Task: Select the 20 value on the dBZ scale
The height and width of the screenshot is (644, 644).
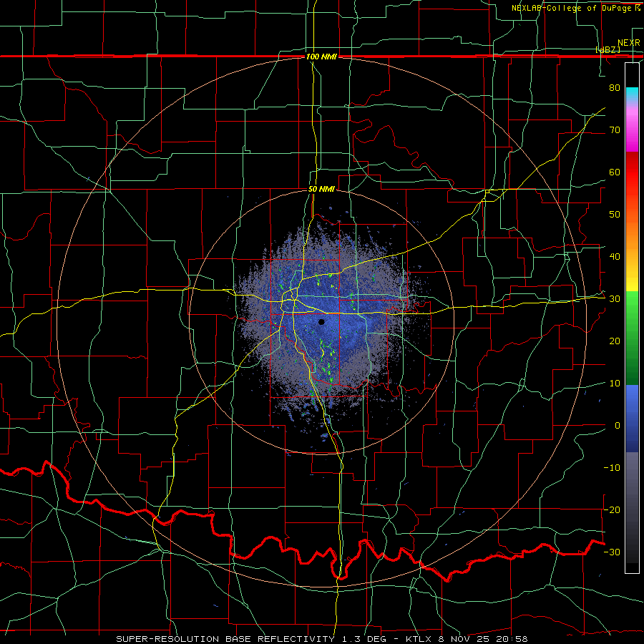Action: point(615,341)
